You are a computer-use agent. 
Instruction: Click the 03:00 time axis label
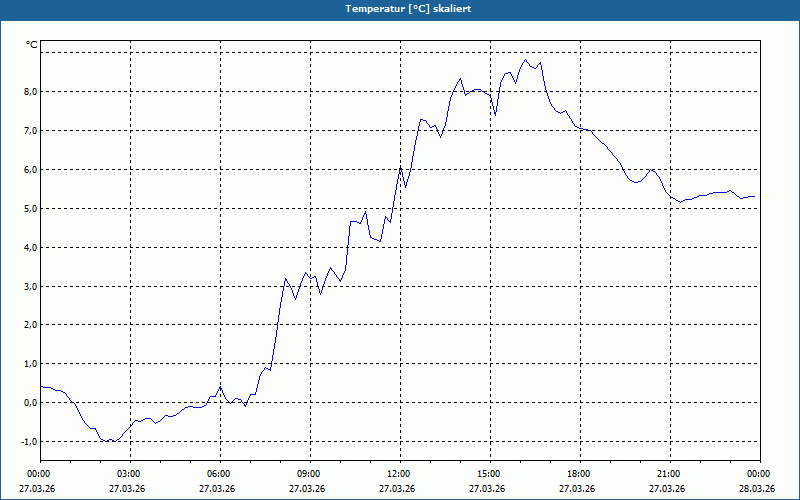click(130, 474)
